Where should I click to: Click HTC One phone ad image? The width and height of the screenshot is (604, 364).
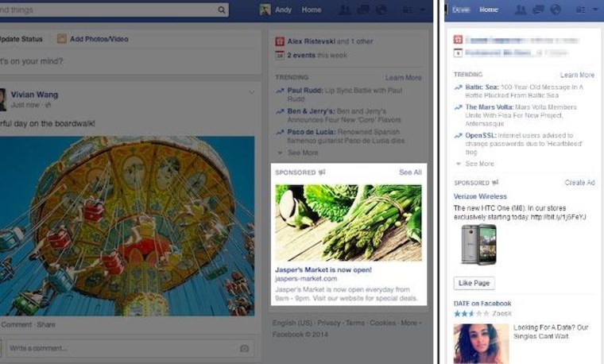[478, 244]
